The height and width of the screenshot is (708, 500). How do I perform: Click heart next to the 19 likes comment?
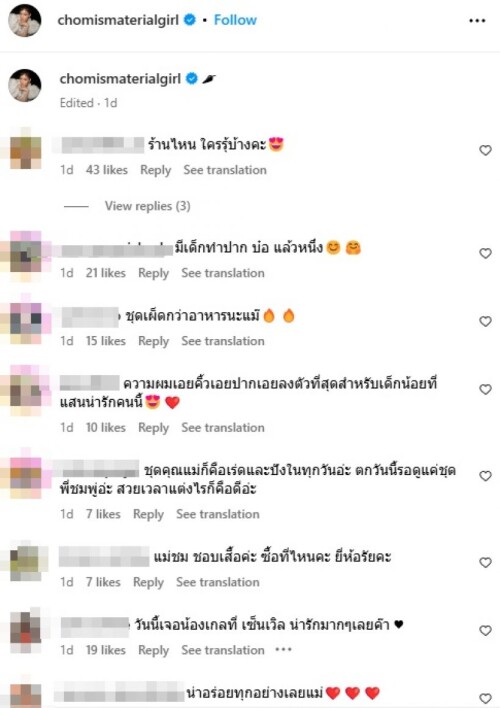(x=485, y=631)
